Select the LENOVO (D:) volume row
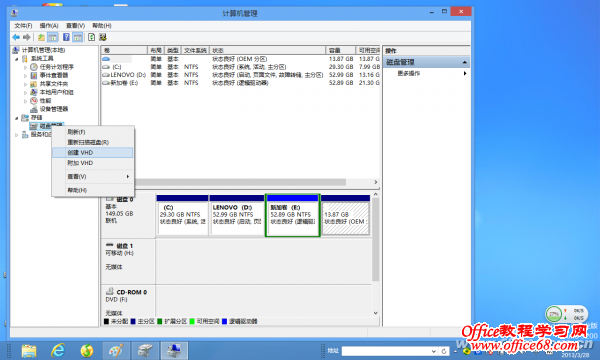This screenshot has width=600, height=360. 241,75
